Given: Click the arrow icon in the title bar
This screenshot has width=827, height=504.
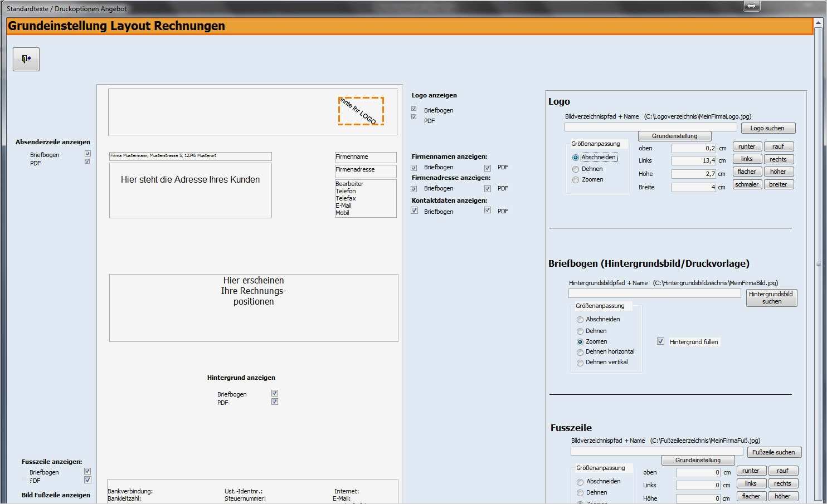Looking at the screenshot, I should [x=751, y=6].
